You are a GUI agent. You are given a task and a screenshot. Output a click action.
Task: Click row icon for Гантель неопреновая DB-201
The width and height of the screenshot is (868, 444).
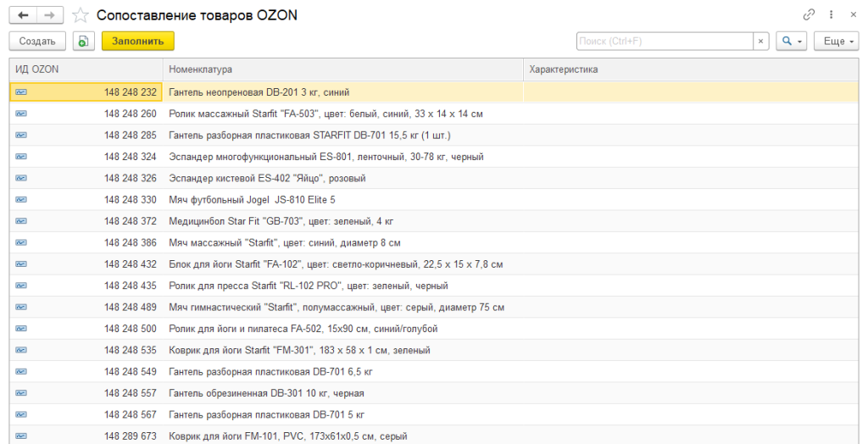pos(20,92)
